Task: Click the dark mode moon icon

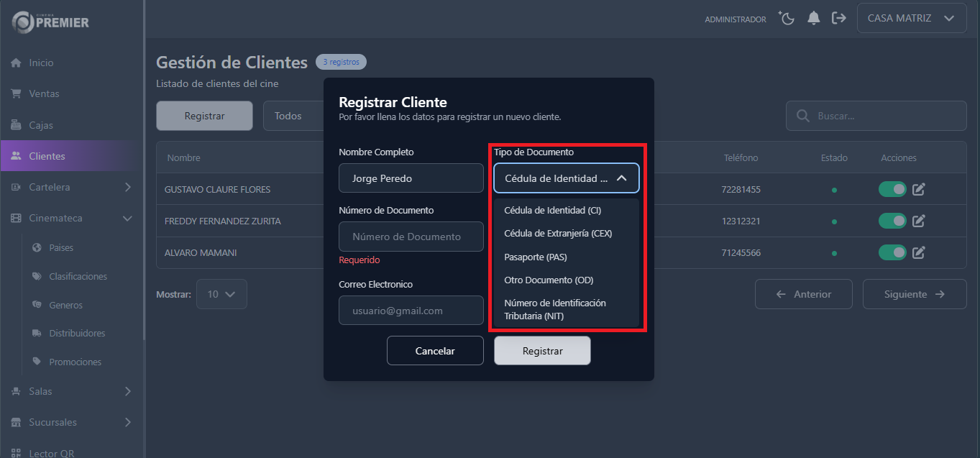Action: (787, 18)
